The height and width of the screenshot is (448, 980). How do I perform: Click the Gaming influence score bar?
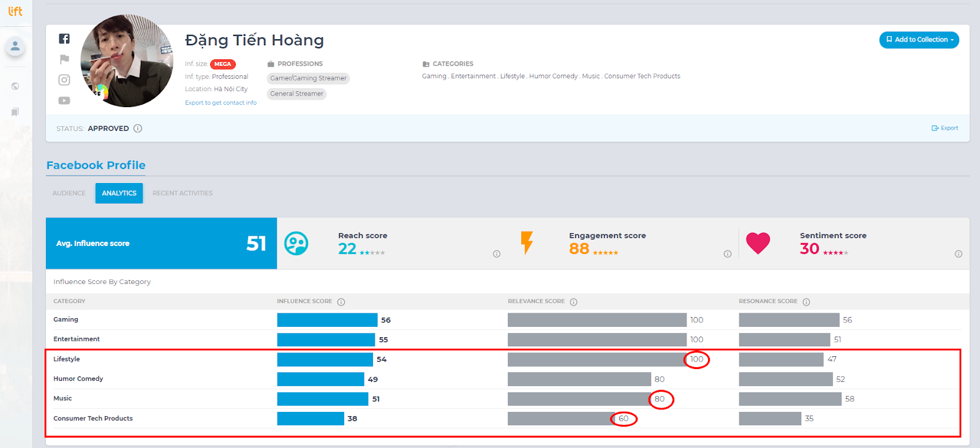(327, 320)
